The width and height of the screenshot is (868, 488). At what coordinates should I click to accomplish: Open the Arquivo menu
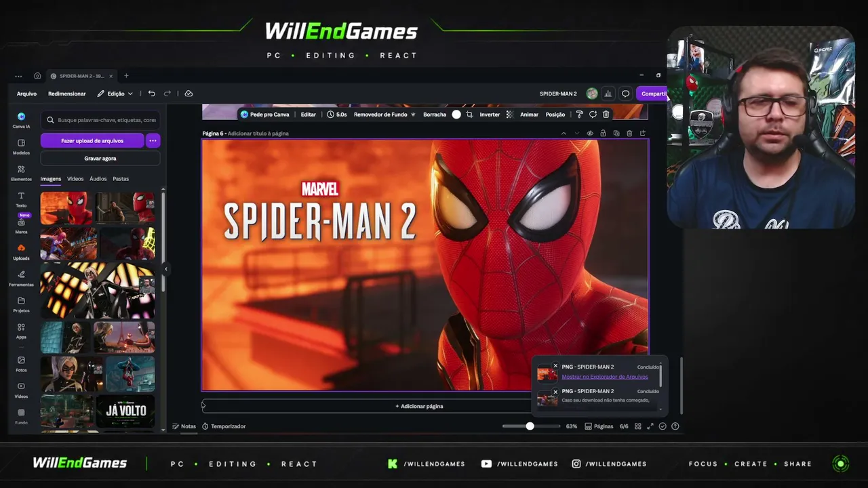tap(26, 94)
